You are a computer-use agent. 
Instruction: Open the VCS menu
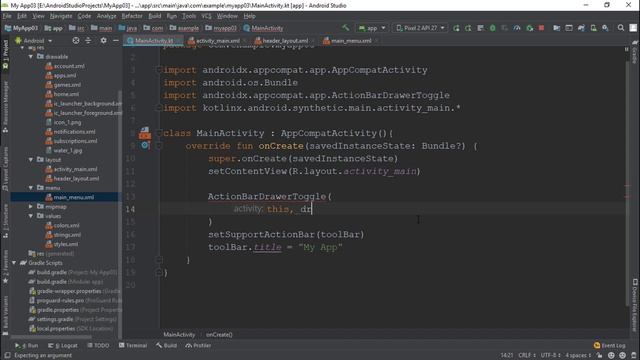coord(206,16)
